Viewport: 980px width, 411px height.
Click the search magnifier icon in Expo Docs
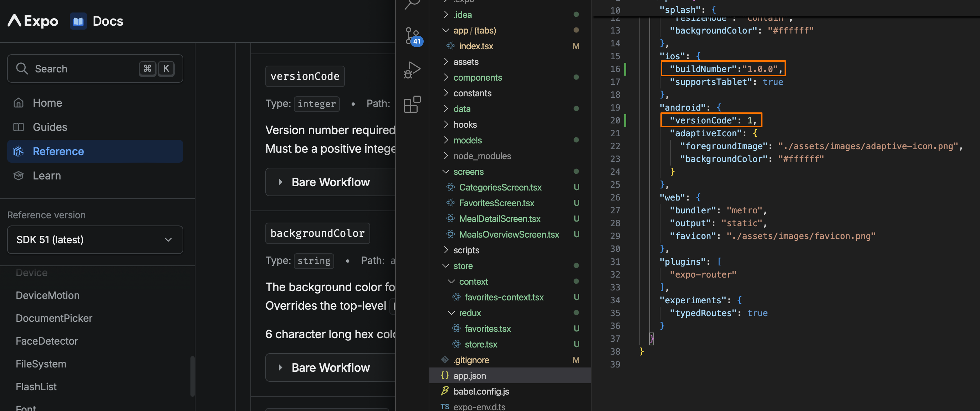[22, 68]
